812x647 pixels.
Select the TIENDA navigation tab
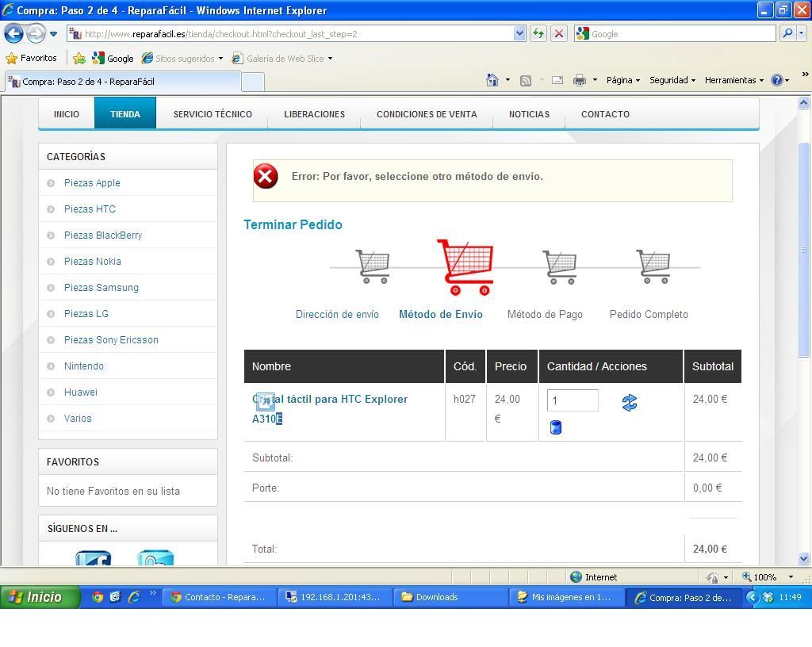click(x=124, y=114)
